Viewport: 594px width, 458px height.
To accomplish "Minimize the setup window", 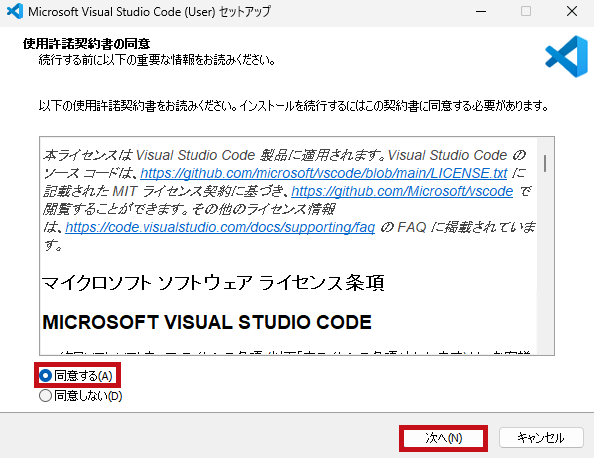I will point(481,11).
